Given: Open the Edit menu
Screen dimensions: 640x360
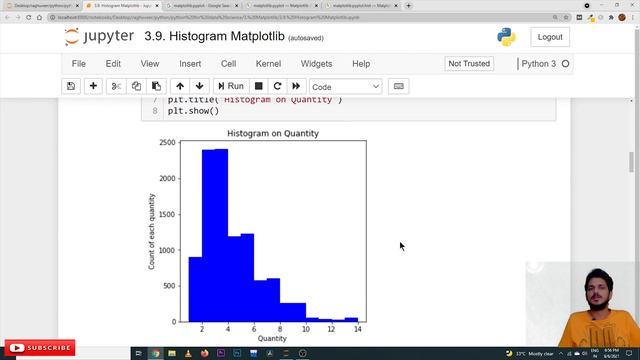Looking at the screenshot, I should (113, 64).
